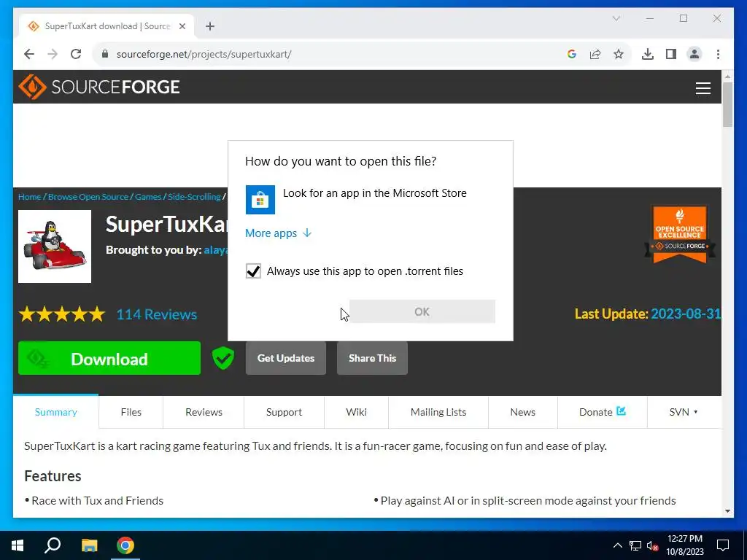This screenshot has width=747, height=560.
Task: Open the notification center icon
Action: 723,545
